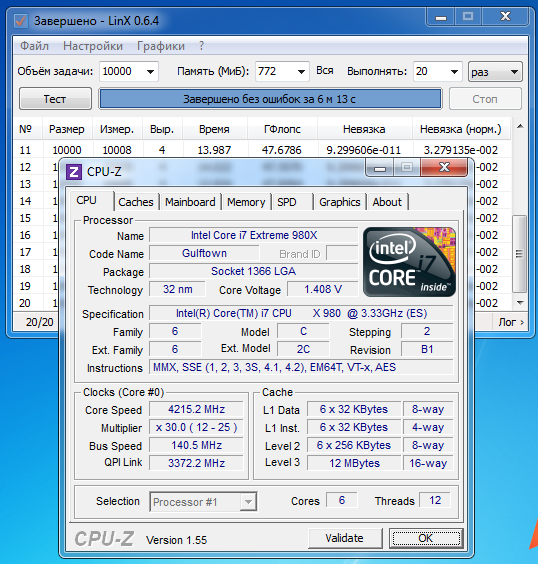Open the Графики menu in LinX
This screenshot has height=564, width=538.
pos(161,46)
